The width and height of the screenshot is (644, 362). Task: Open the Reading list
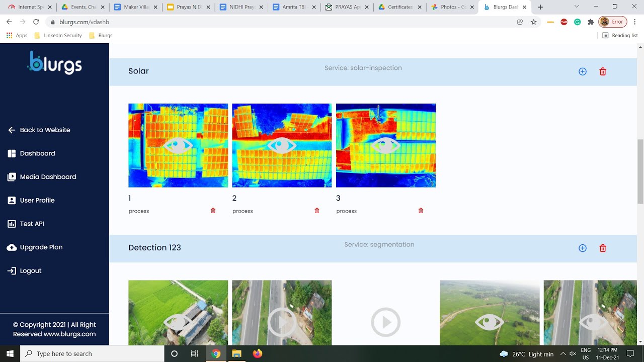pos(620,36)
